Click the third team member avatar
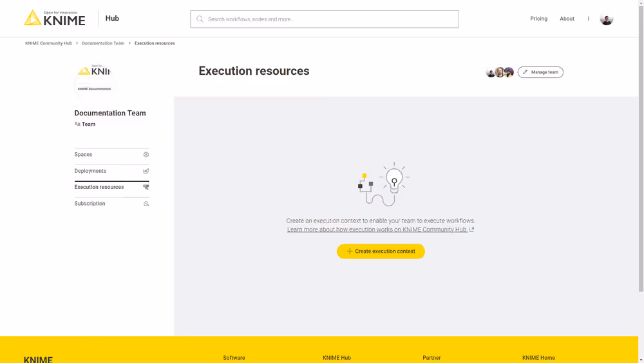Screen dimensions: 644x363 509,72
